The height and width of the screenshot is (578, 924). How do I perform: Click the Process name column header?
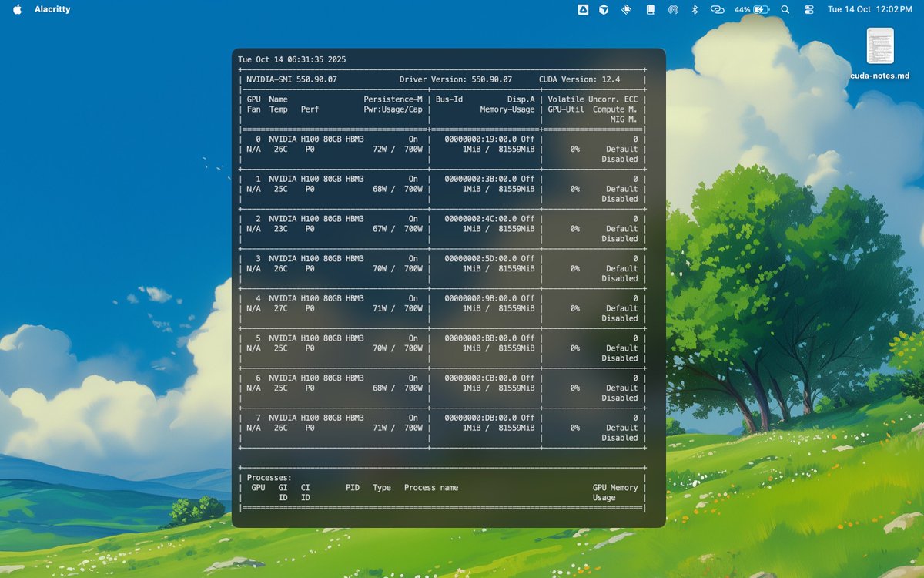click(431, 488)
